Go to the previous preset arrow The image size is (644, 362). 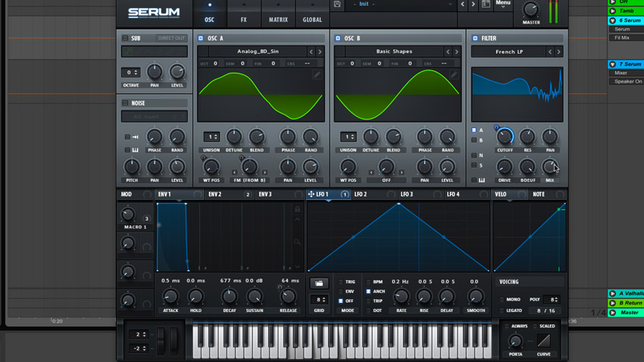(x=462, y=4)
